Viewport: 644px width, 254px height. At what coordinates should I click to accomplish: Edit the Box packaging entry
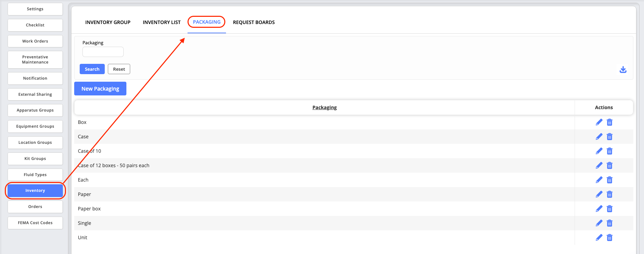[599, 122]
